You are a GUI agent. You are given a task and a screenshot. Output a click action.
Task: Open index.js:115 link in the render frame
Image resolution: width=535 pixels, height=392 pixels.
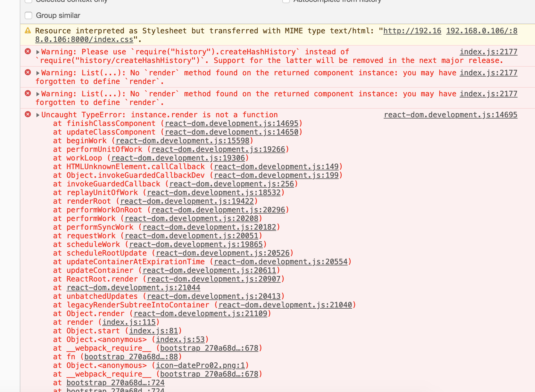click(129, 322)
